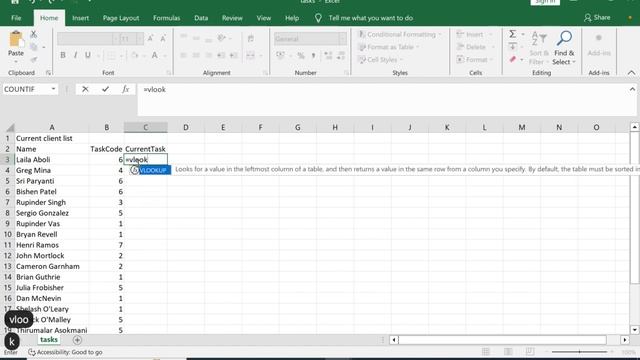
Task: Open the File menu
Action: 16,18
